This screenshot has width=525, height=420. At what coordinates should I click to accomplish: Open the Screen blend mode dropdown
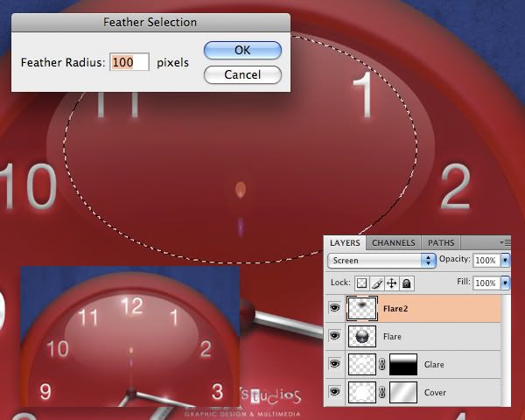(x=381, y=261)
